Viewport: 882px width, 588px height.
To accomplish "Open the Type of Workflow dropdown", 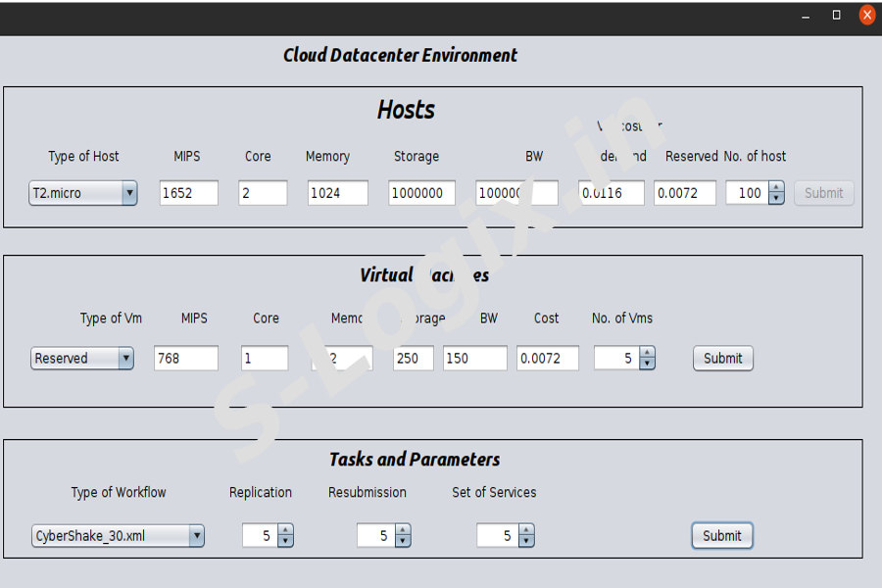I will point(118,536).
